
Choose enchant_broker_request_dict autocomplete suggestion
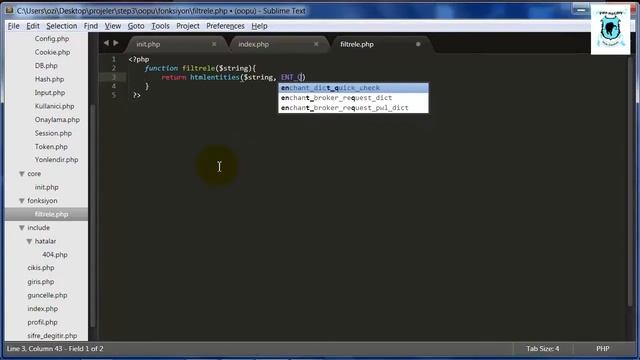353,98
